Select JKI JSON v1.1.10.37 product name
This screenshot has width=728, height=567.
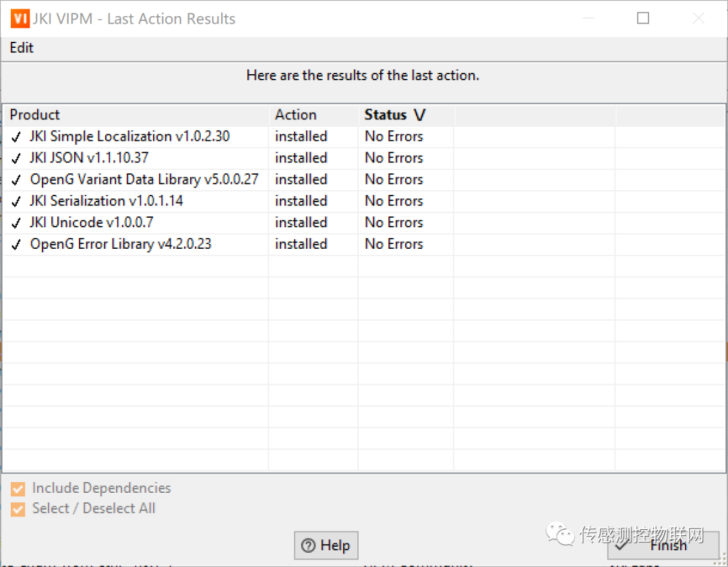(89, 158)
